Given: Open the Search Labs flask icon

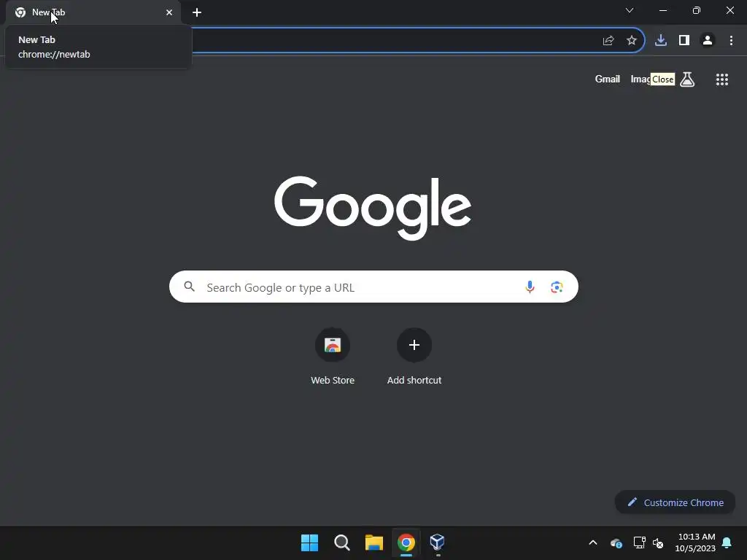Looking at the screenshot, I should pos(687,79).
